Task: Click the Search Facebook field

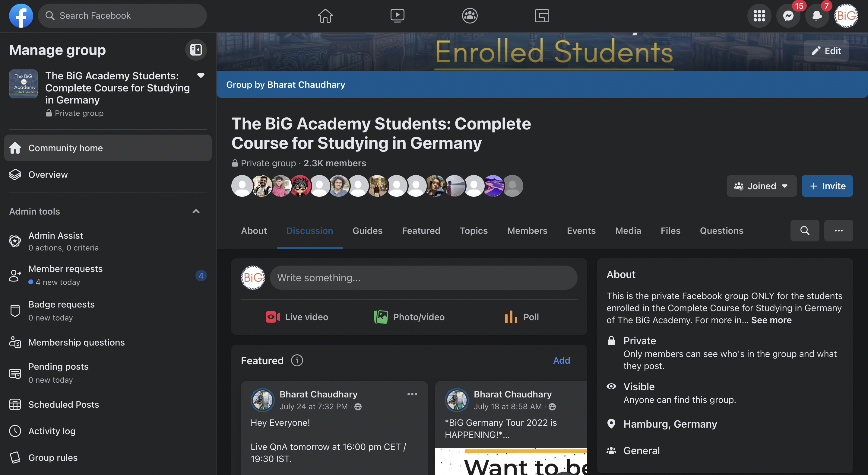Action: tap(122, 15)
